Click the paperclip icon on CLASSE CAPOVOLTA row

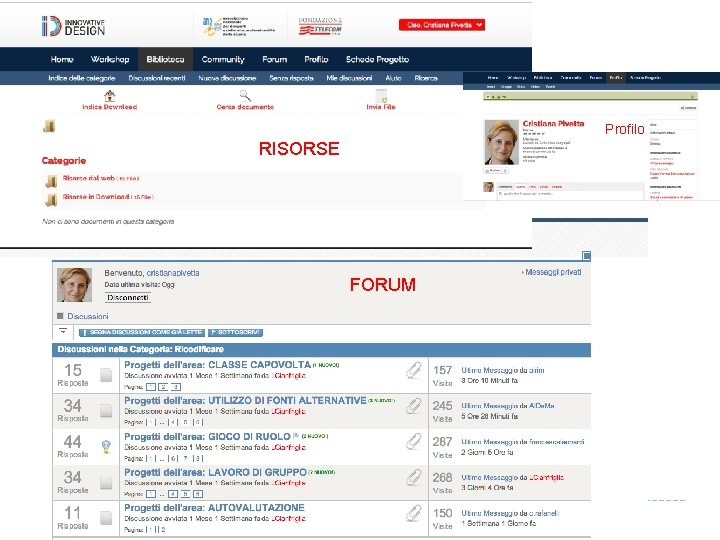414,370
